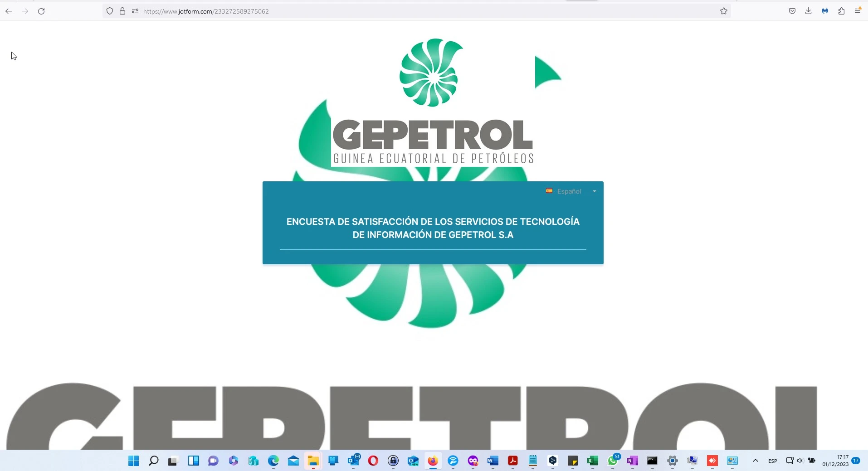Open OneNote from the taskbar
Screen dimensions: 868x471
tap(633, 461)
